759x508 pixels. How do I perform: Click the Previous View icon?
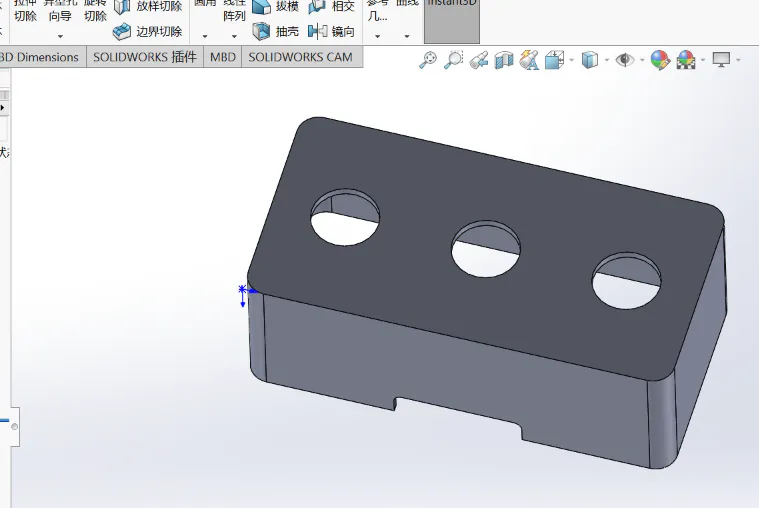pyautogui.click(x=479, y=61)
